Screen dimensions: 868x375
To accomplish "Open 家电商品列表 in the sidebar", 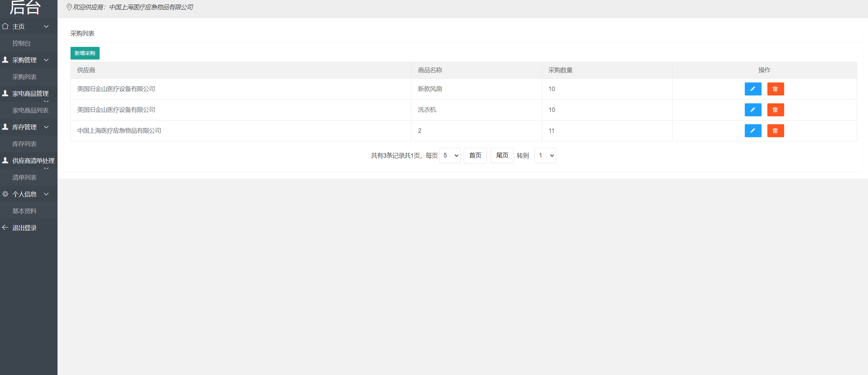I will click(x=30, y=111).
